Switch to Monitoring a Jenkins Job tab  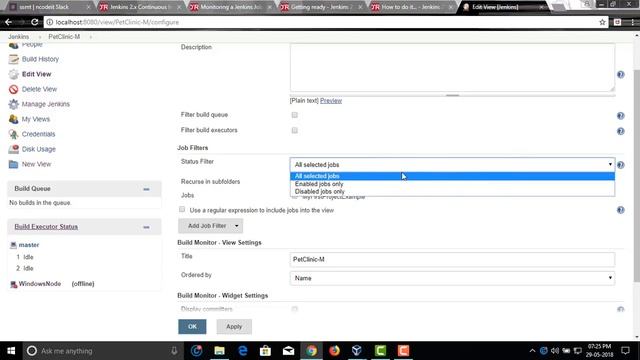230,7
